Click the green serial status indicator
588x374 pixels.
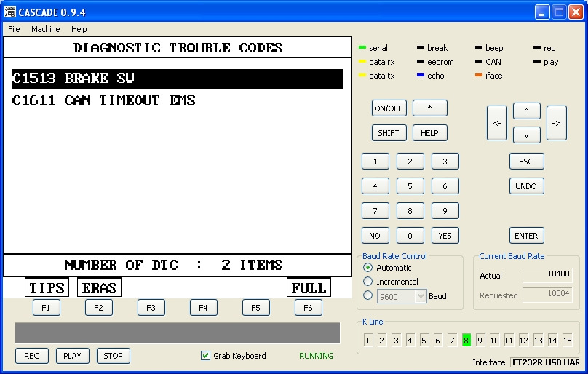click(x=362, y=47)
